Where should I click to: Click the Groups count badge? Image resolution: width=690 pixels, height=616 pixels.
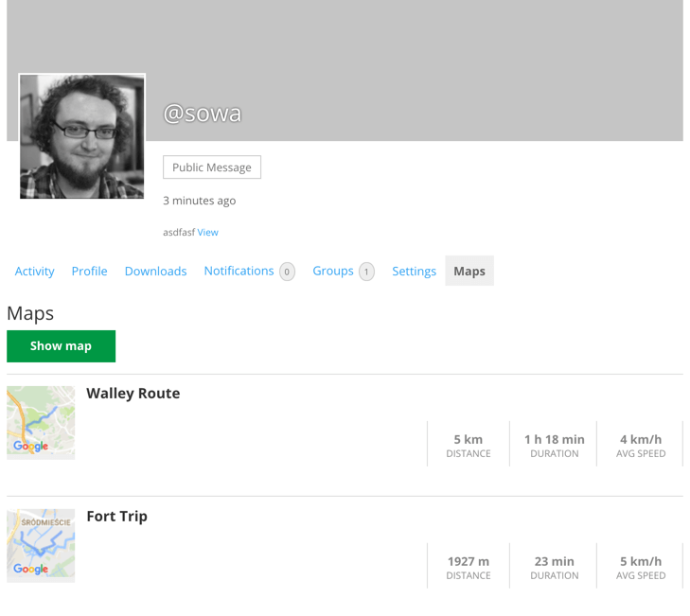[x=366, y=272]
